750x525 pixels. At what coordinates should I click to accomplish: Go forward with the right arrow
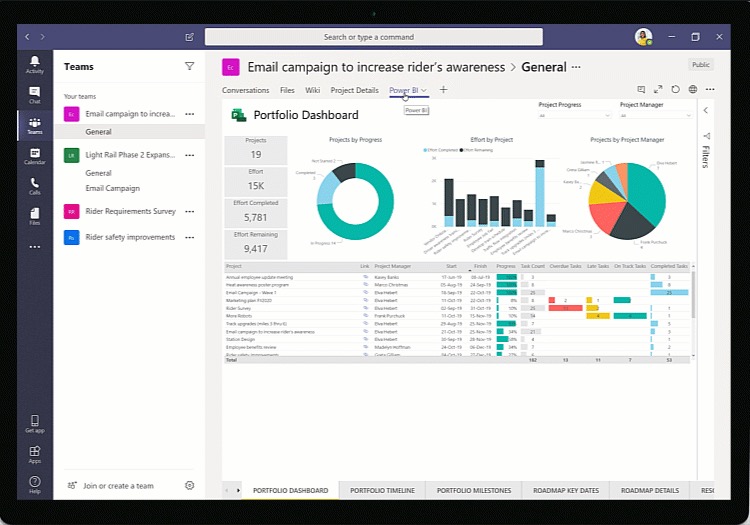tap(43, 37)
